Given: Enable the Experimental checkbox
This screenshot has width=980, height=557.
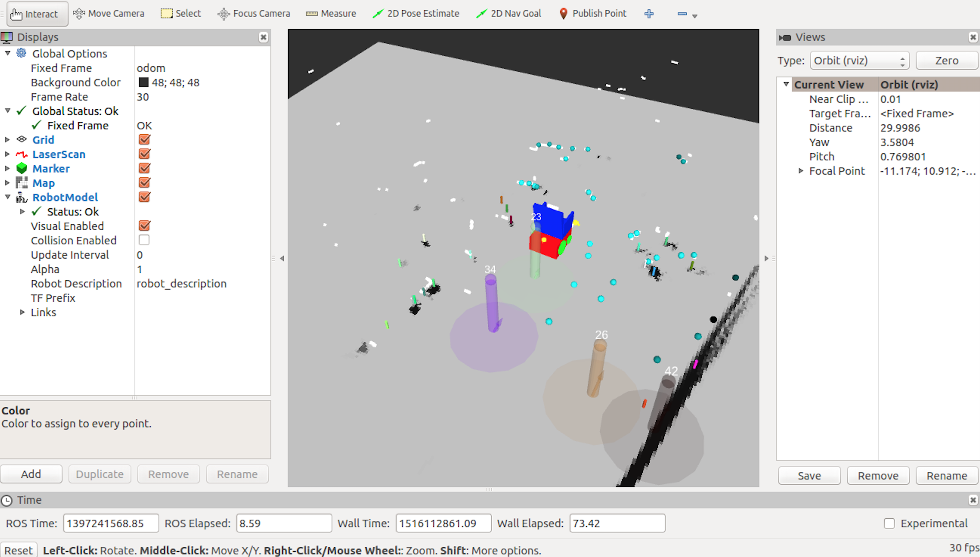Looking at the screenshot, I should 889,523.
